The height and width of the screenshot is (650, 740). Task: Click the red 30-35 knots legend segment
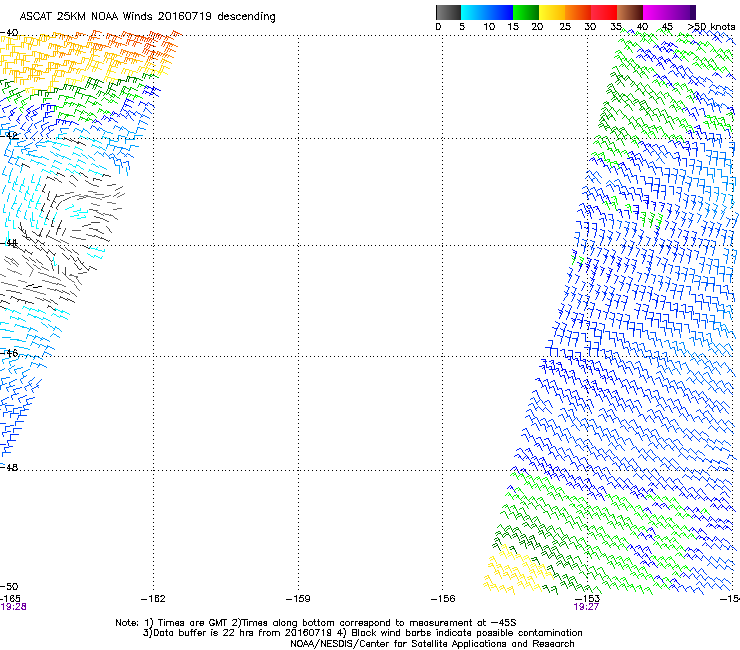pyautogui.click(x=604, y=12)
